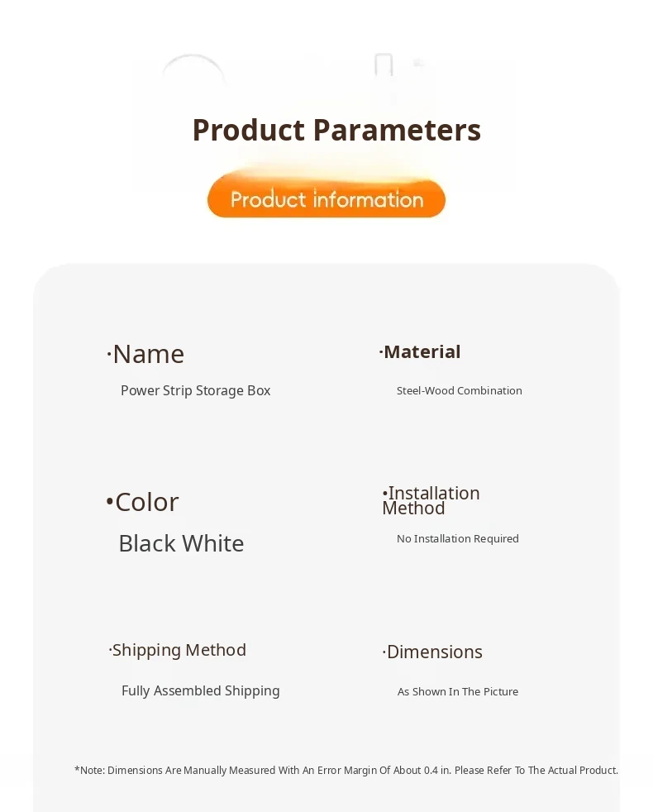Screen dimensions: 653x812
Task: Click the bullet point beside Color
Action: [110, 502]
